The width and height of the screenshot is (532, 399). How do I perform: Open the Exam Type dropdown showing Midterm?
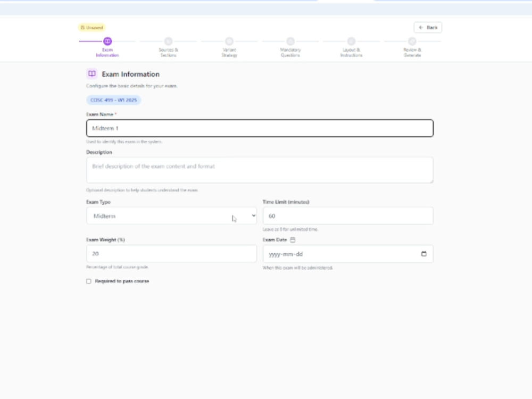(171, 216)
